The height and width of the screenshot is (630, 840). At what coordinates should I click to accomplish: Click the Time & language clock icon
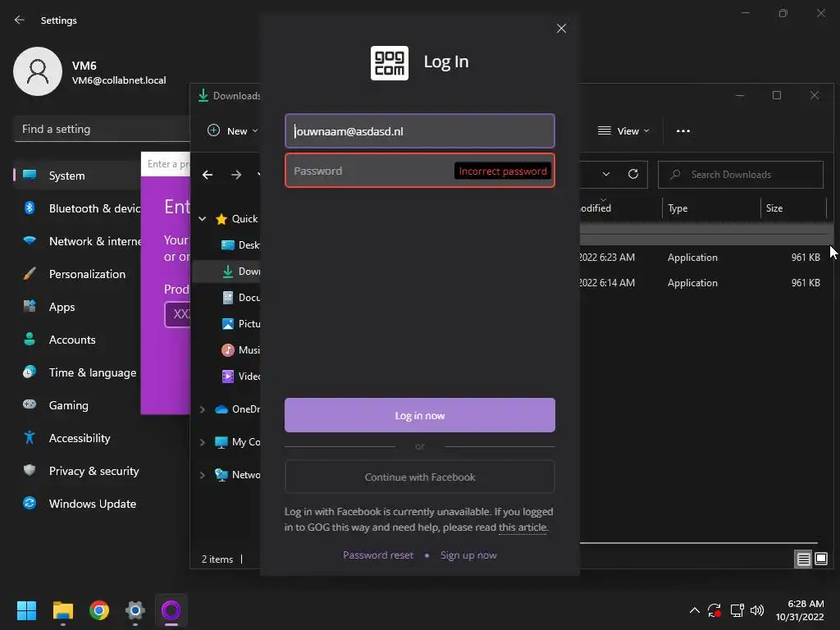30,372
